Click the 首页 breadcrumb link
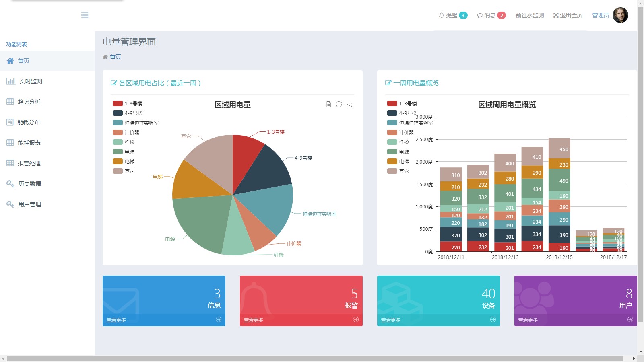The height and width of the screenshot is (362, 644). (115, 57)
